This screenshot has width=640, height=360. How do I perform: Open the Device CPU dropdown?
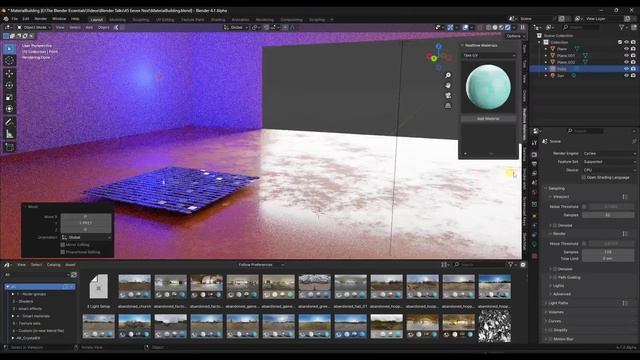[x=609, y=170]
